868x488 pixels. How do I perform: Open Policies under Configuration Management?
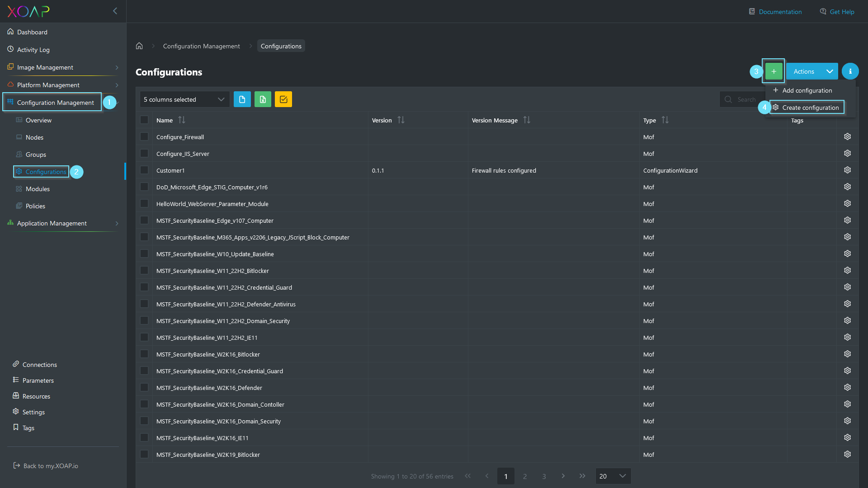click(31, 206)
